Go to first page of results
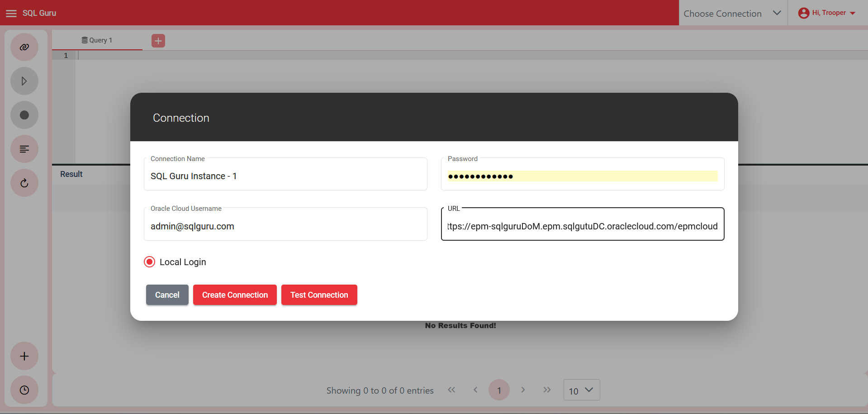 [x=451, y=390]
